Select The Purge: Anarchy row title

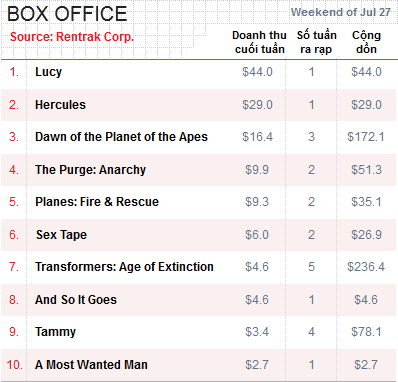click(x=91, y=170)
